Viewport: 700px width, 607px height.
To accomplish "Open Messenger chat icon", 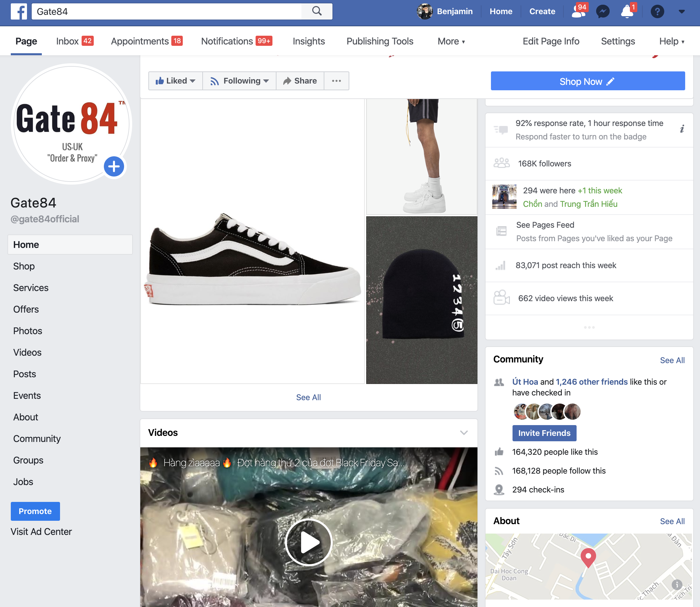I will pos(603,11).
